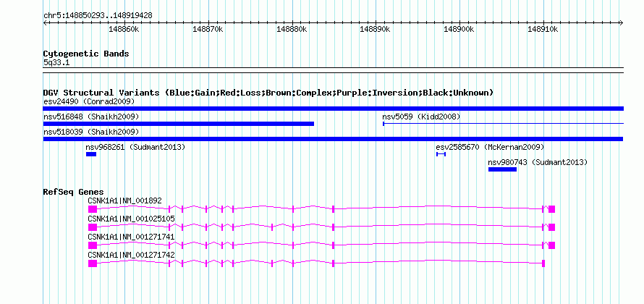The height and width of the screenshot is (304, 644).
Task: Click the 148860k ruler tick label
Action: 124,29
